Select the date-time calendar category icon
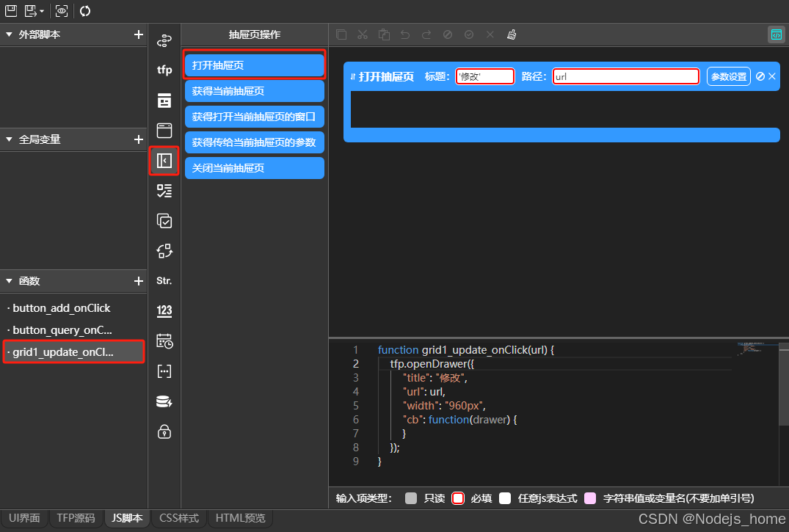Image resolution: width=789 pixels, height=532 pixels. (164, 340)
